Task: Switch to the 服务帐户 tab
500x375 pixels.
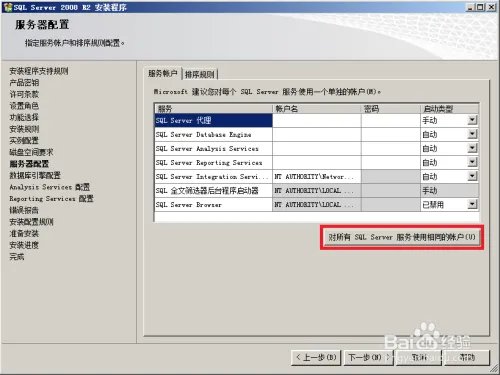Action: (163, 74)
